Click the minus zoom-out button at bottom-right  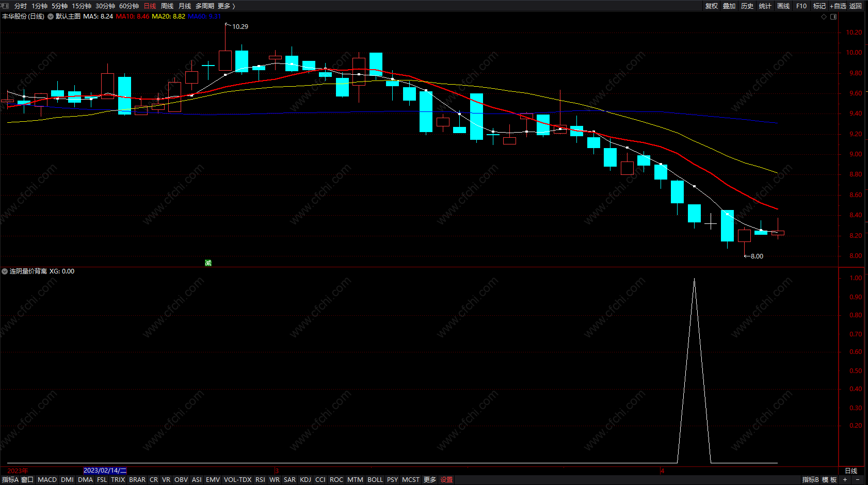(x=858, y=479)
